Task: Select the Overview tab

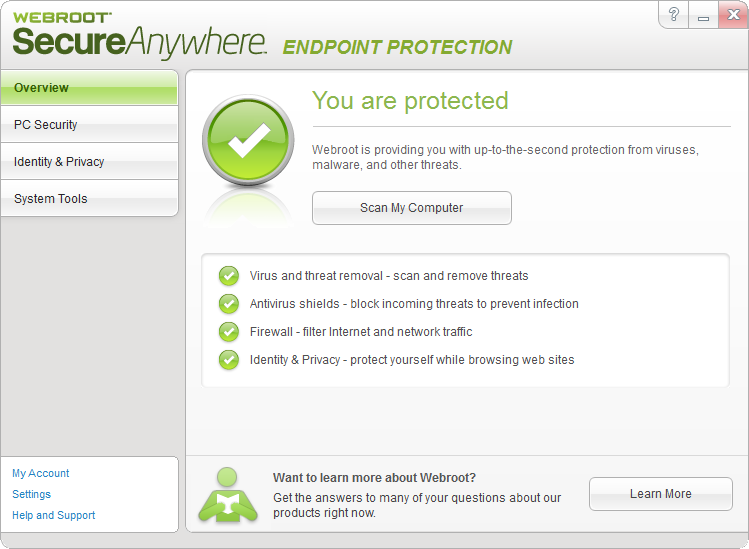Action: tap(89, 88)
